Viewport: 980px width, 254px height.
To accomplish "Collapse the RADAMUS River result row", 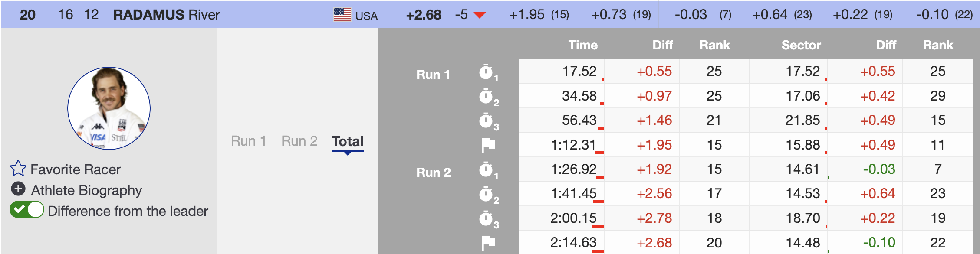I will click(167, 15).
